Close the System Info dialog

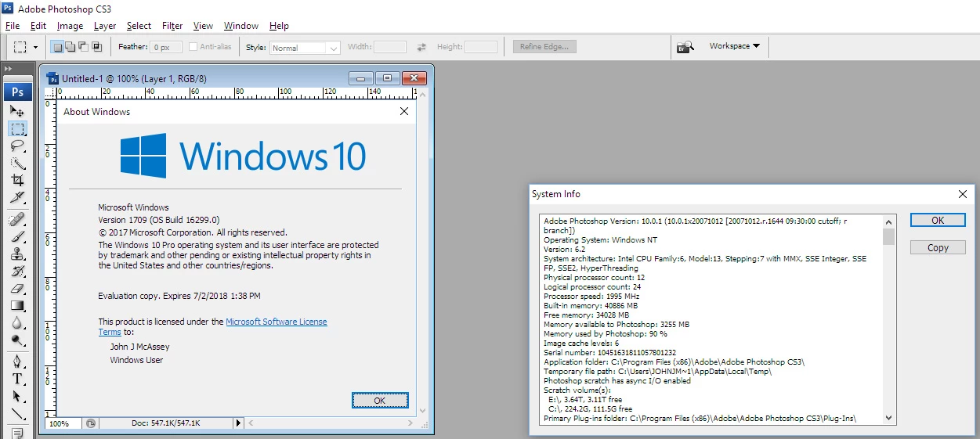click(963, 194)
